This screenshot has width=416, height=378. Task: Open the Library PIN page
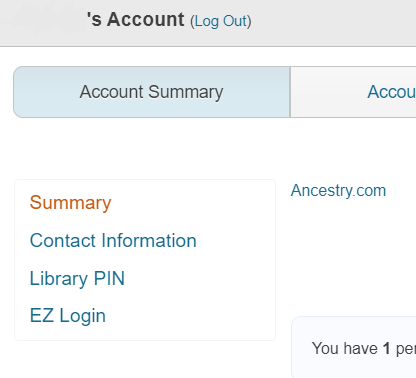(77, 278)
